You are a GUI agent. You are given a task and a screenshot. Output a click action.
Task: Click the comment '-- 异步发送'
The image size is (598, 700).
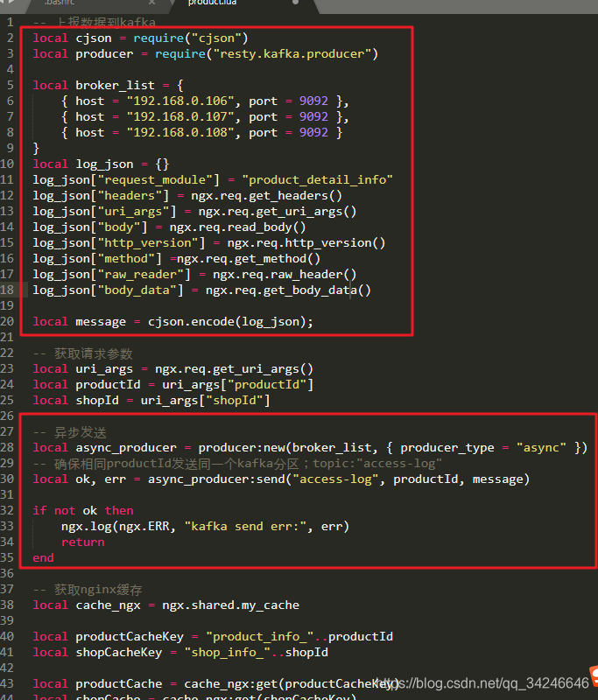(x=70, y=432)
